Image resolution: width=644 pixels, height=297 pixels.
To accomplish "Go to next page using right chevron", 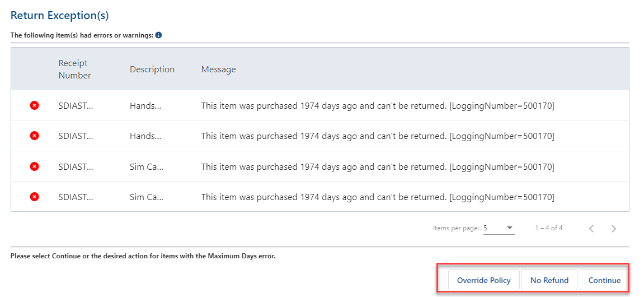I will pyautogui.click(x=614, y=228).
